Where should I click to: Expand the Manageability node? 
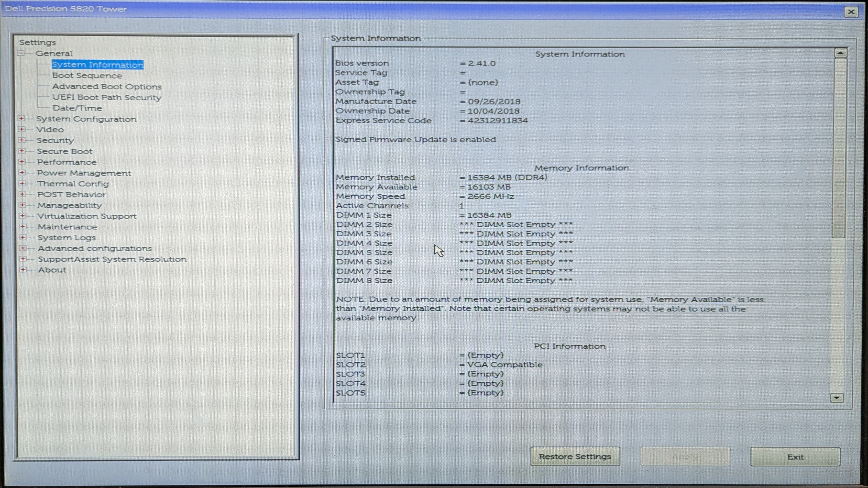[x=22, y=205]
